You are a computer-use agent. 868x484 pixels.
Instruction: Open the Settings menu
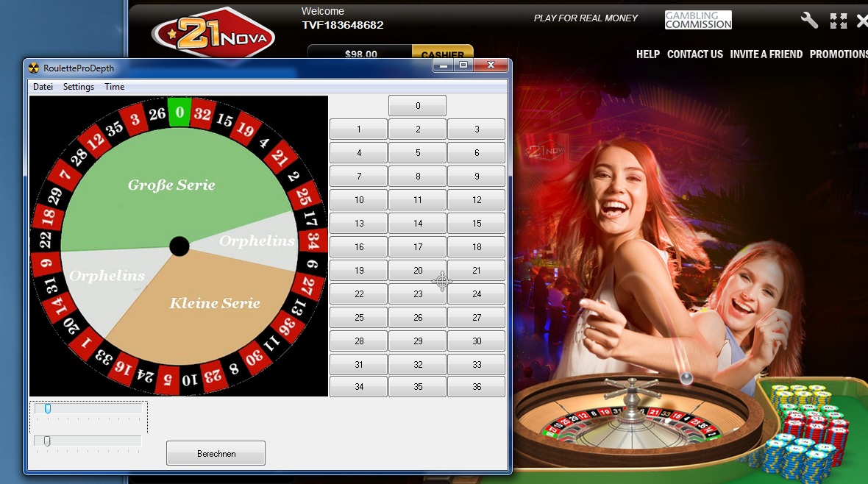coord(79,86)
